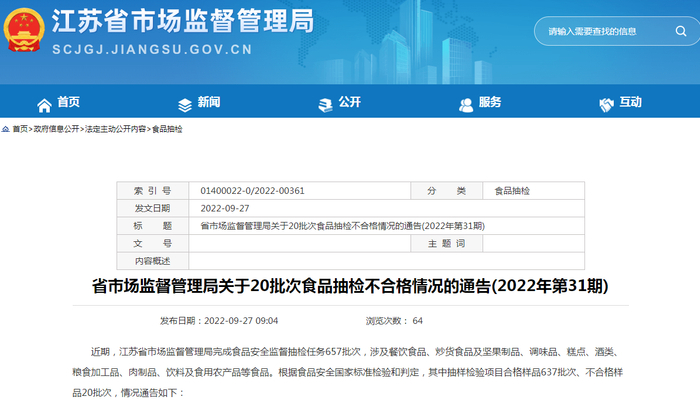
Task: Click the search magnifier icon
Action: pos(681,31)
